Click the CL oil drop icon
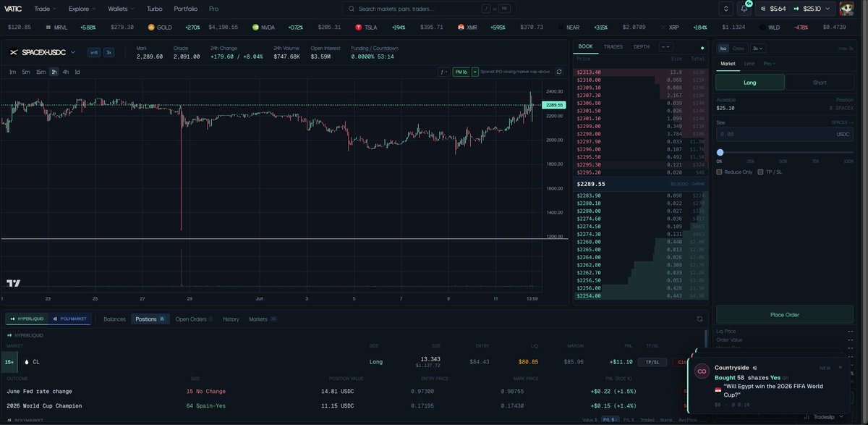This screenshot has width=868, height=425. pos(27,361)
